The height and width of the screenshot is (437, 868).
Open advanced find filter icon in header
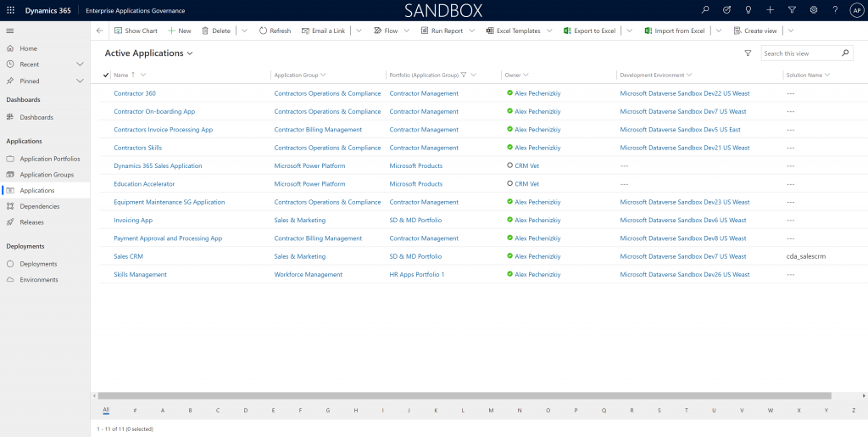click(x=792, y=10)
